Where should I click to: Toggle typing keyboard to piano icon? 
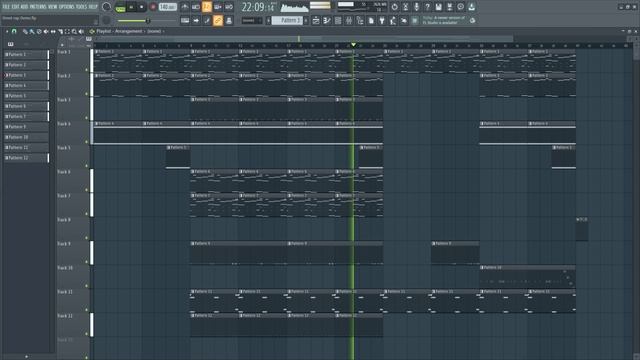185,20
